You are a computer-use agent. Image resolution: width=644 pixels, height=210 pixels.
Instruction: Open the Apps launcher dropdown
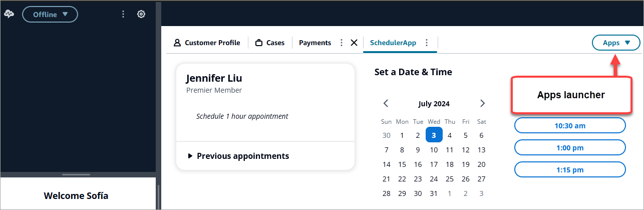click(616, 43)
